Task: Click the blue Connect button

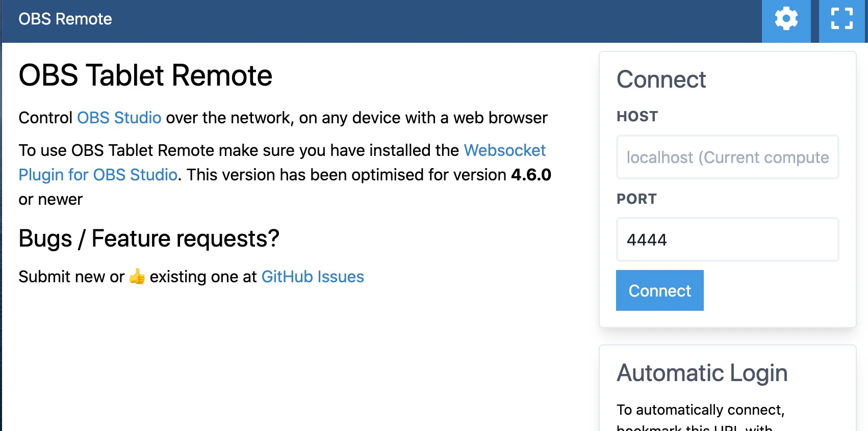Action: click(x=660, y=290)
